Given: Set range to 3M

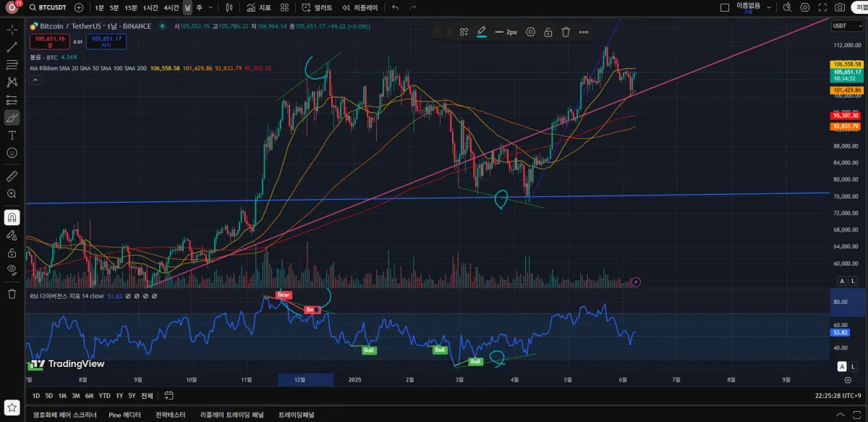Looking at the screenshot, I should pyautogui.click(x=76, y=396).
